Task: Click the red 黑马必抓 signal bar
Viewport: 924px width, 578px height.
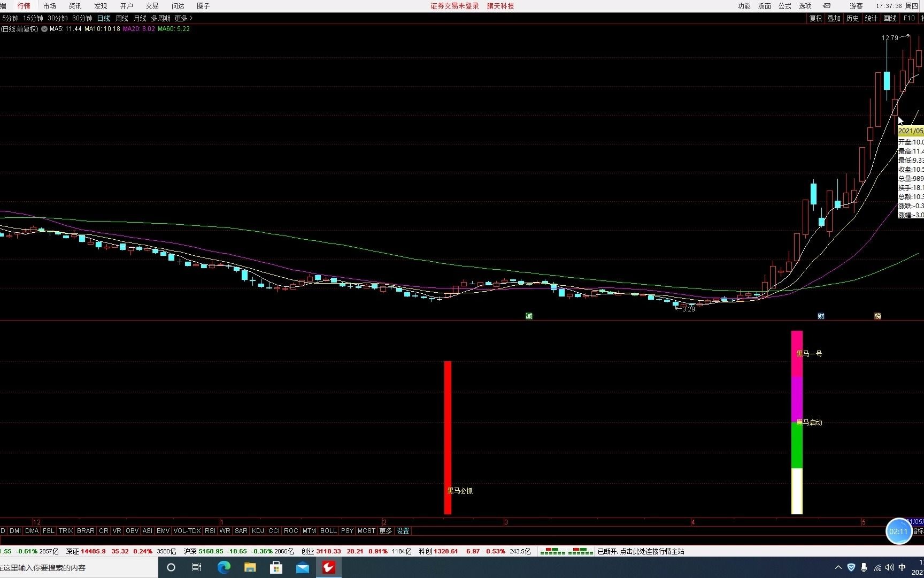Action: (448, 437)
